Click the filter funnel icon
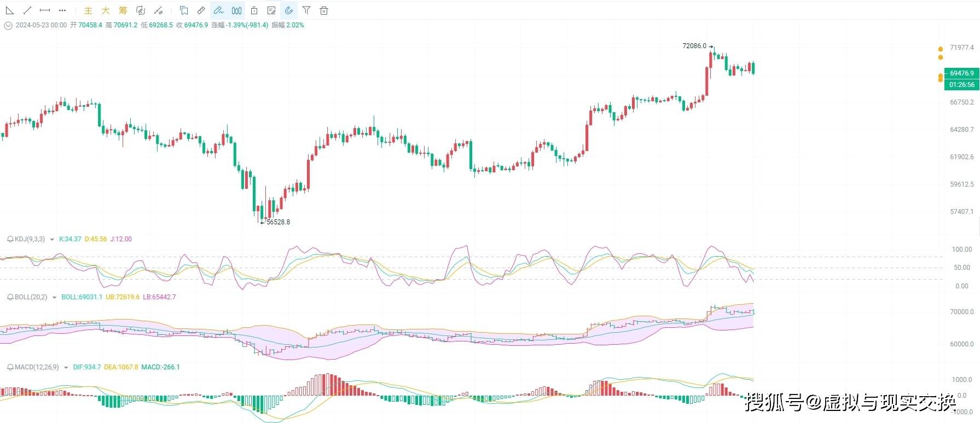This screenshot has width=980, height=423. pos(306,10)
